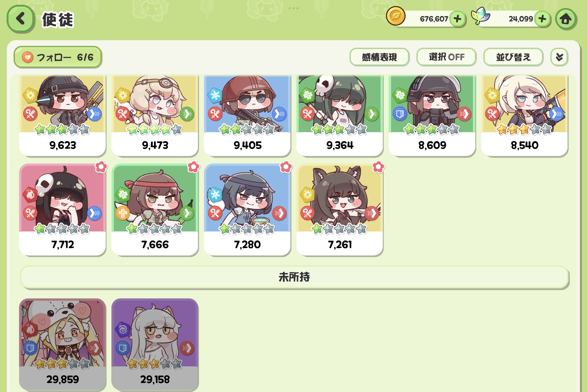Go back with the left arrow button
This screenshot has height=392, width=587.
(21, 19)
